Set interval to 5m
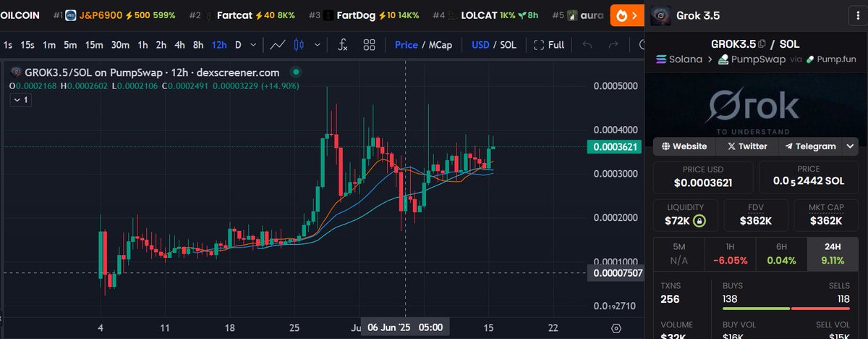Image resolution: width=868 pixels, height=339 pixels. [x=70, y=45]
